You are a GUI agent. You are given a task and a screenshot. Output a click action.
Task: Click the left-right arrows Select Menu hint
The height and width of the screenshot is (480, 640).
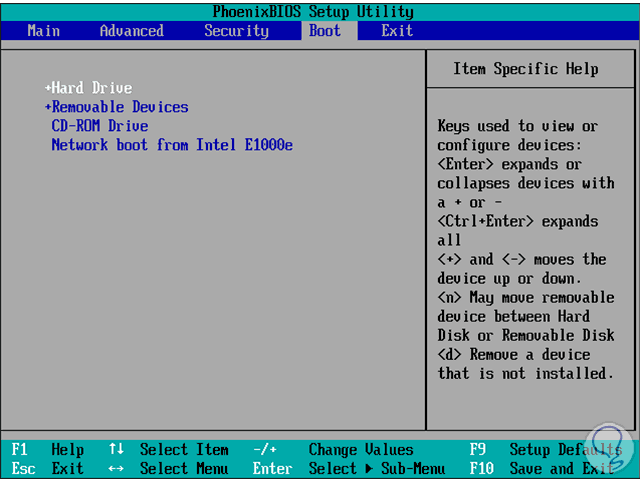pos(168,469)
